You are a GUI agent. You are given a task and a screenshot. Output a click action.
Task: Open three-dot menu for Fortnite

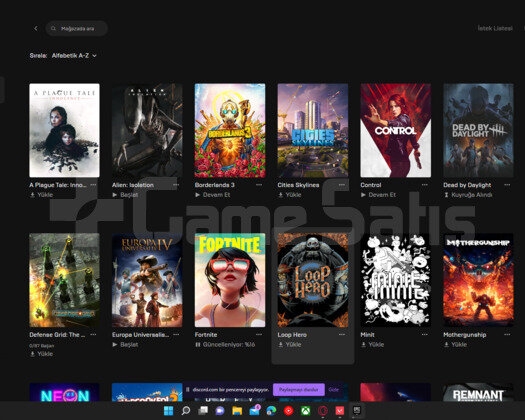coord(259,335)
